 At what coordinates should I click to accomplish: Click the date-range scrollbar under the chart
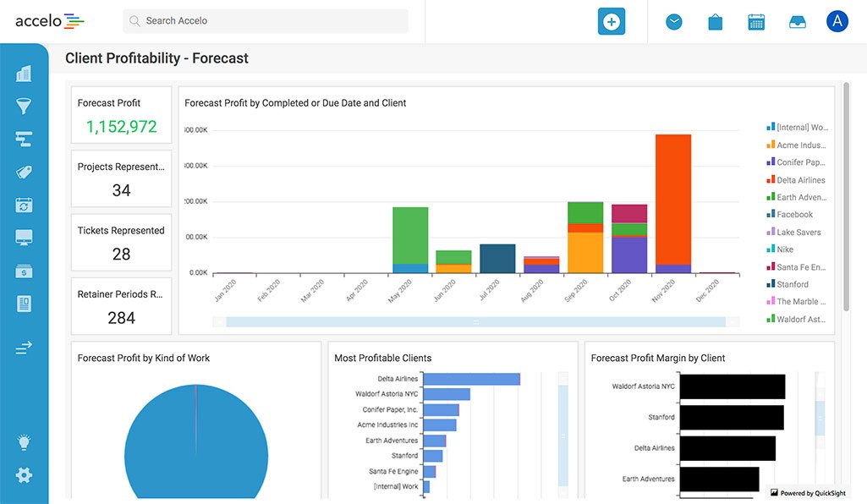(x=475, y=321)
